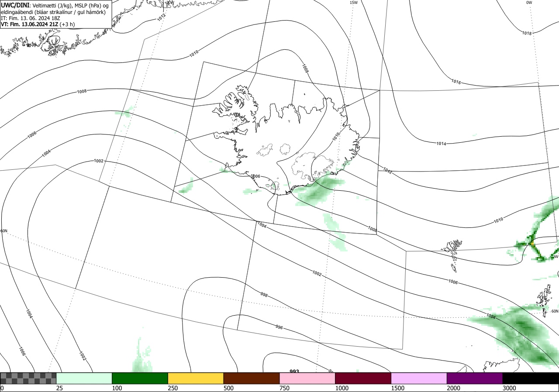559x392 pixels.
Task: Click the "0W" longitude label
Action: pos(529,3)
